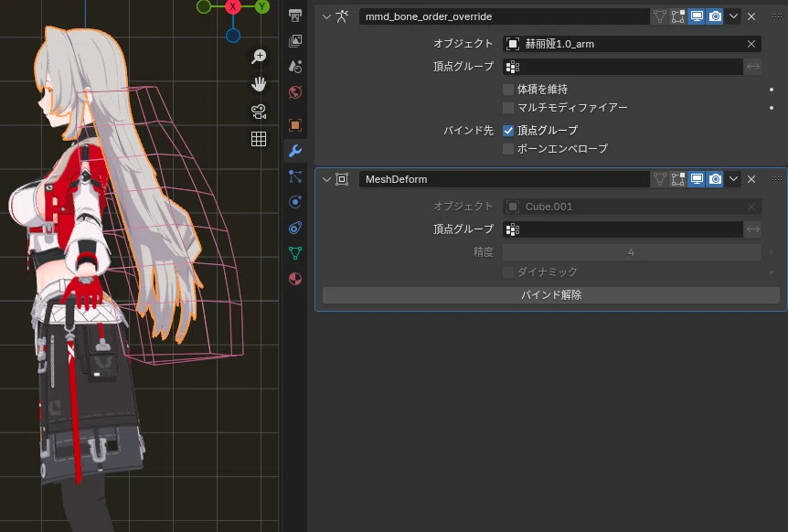Open the Scene properties tab
Image resolution: width=788 pixels, height=532 pixels.
pos(295,67)
